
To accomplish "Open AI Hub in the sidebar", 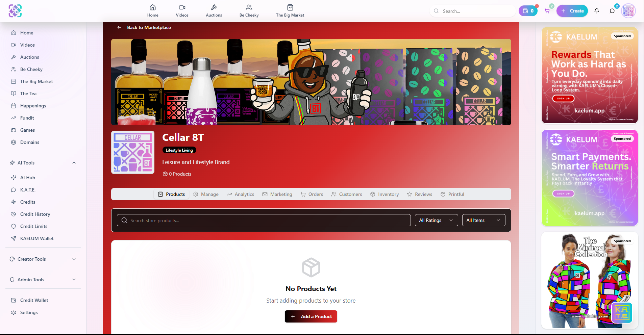I will [x=43, y=178].
